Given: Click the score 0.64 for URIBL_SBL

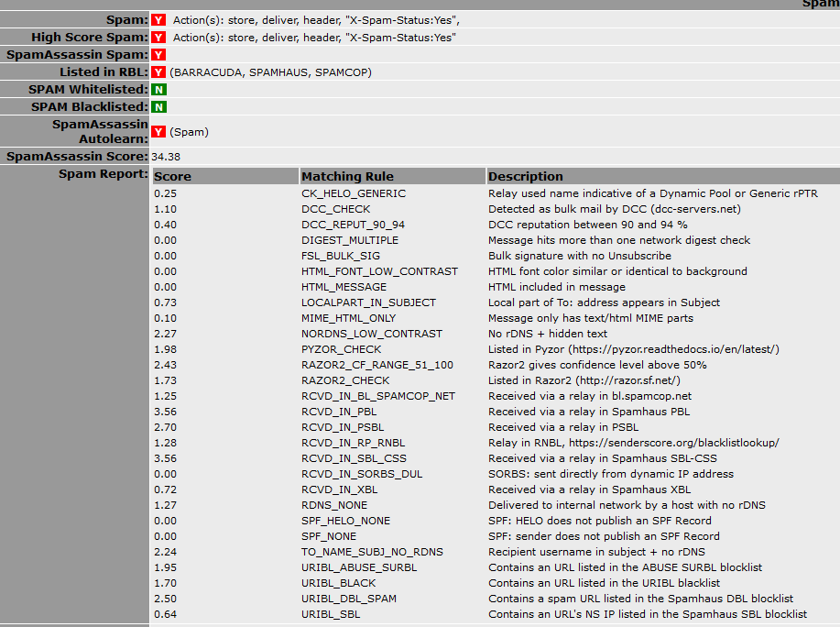Looking at the screenshot, I should click(x=166, y=614).
